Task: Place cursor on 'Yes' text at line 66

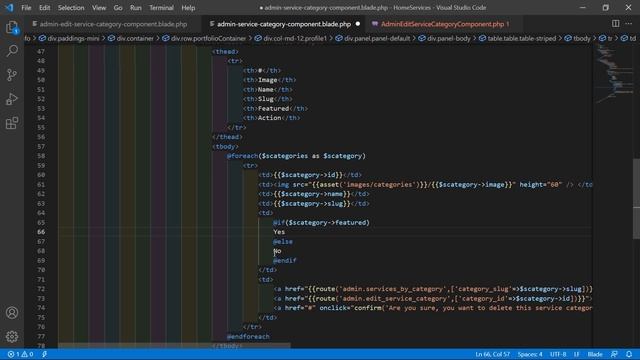Action: point(279,232)
